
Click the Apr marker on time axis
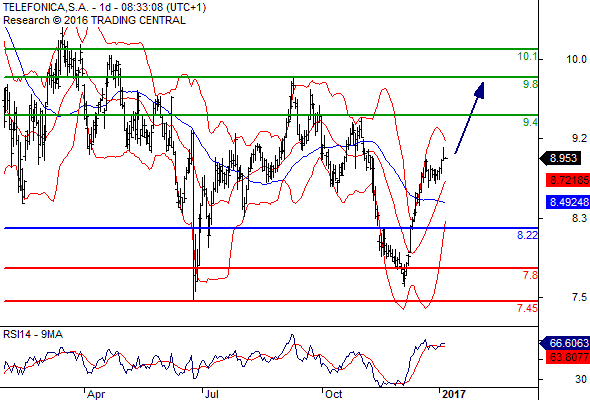tap(96, 394)
